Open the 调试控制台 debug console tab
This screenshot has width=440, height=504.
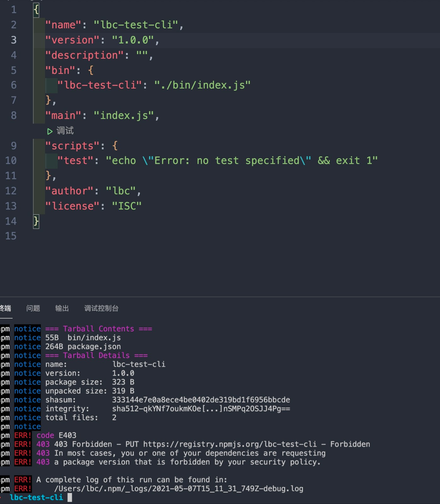pyautogui.click(x=101, y=308)
